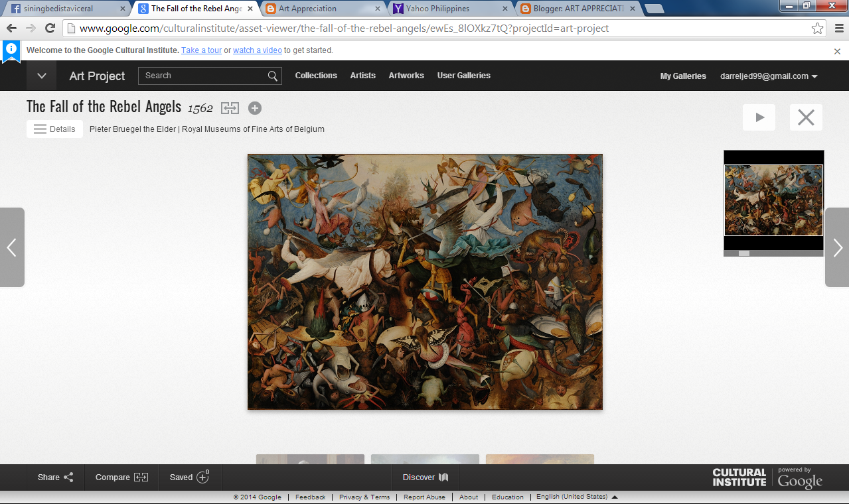Open the Collections menu
The height and width of the screenshot is (504, 849).
click(316, 76)
